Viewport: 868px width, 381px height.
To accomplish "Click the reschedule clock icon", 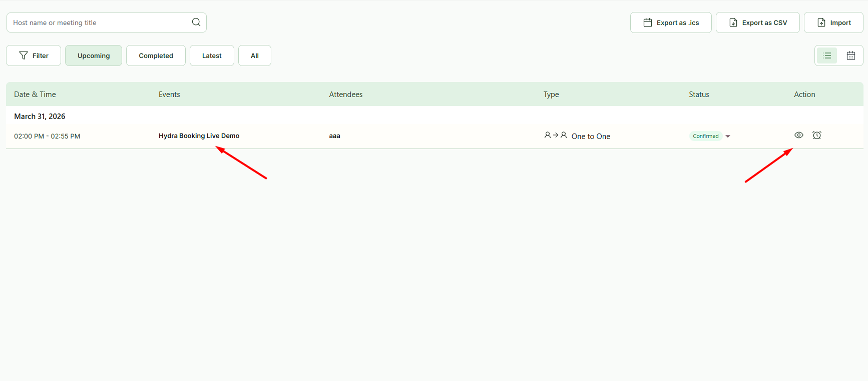I will tap(817, 135).
